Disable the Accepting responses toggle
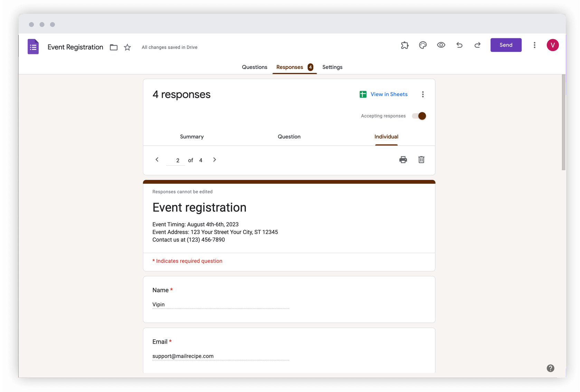The image size is (580, 392). (x=419, y=116)
